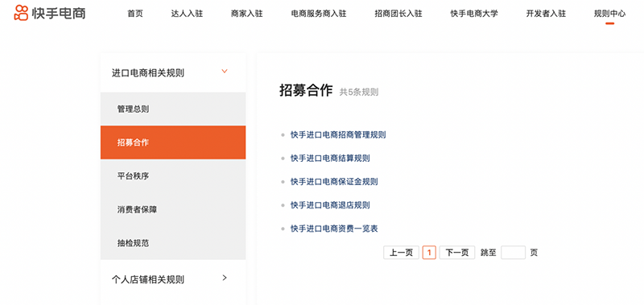The width and height of the screenshot is (644, 305).
Task: Open 商家入驻 navigation item
Action: coord(246,14)
